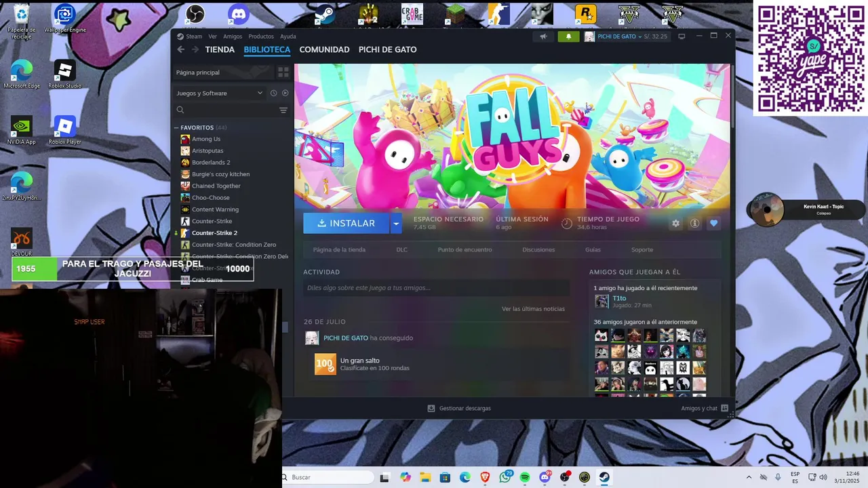The image size is (868, 488).
Task: Open the PICHI DE GATO profile tab
Action: [x=387, y=49]
